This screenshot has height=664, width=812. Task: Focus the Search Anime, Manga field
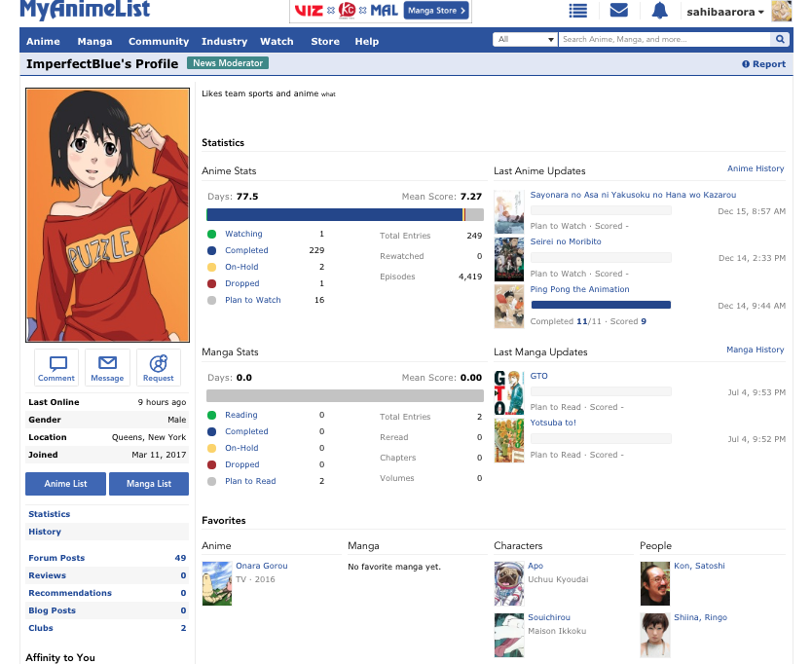pyautogui.click(x=664, y=39)
